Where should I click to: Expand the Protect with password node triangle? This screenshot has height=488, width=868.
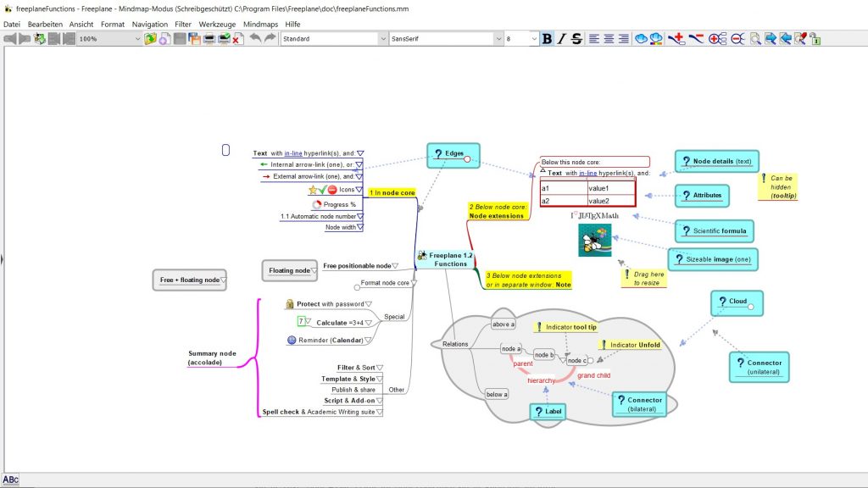(369, 304)
